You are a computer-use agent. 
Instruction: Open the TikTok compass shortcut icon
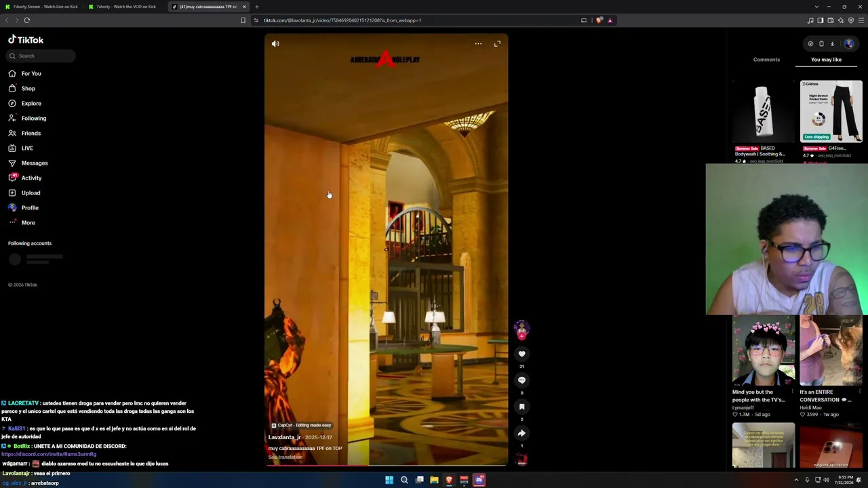pos(810,44)
